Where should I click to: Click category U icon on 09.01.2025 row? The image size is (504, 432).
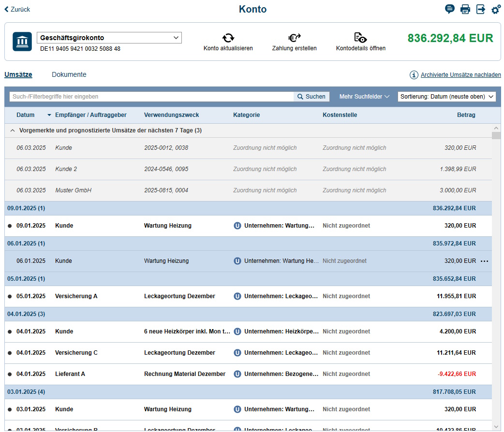(237, 226)
